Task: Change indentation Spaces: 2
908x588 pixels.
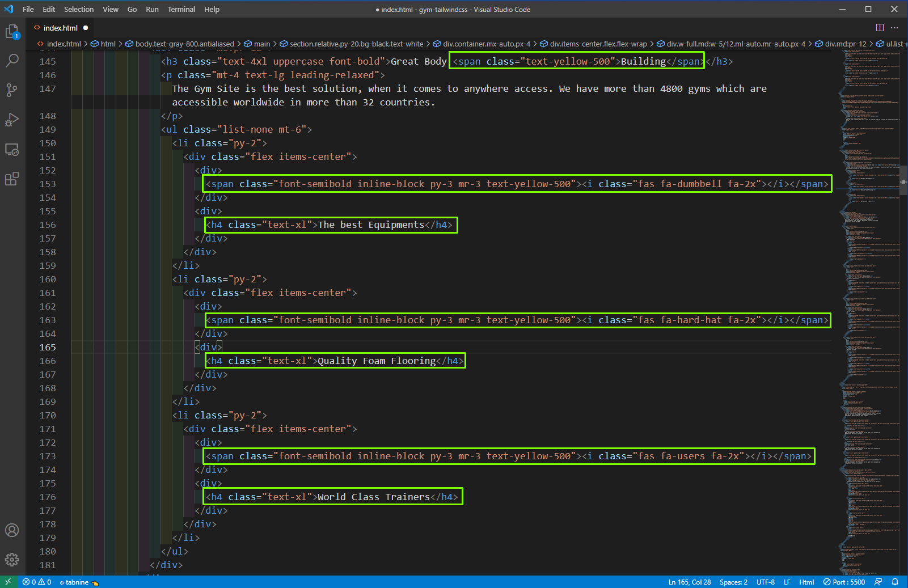Action: point(733,582)
